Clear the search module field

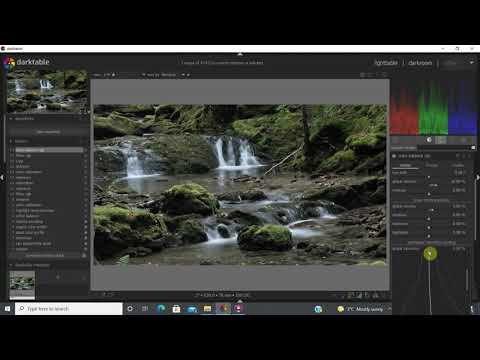[473, 148]
